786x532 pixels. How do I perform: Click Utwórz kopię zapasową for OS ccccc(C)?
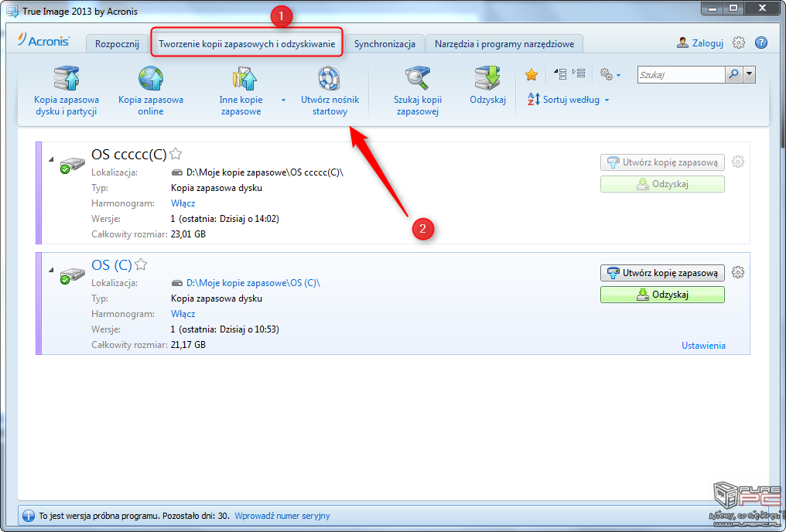[x=662, y=162]
